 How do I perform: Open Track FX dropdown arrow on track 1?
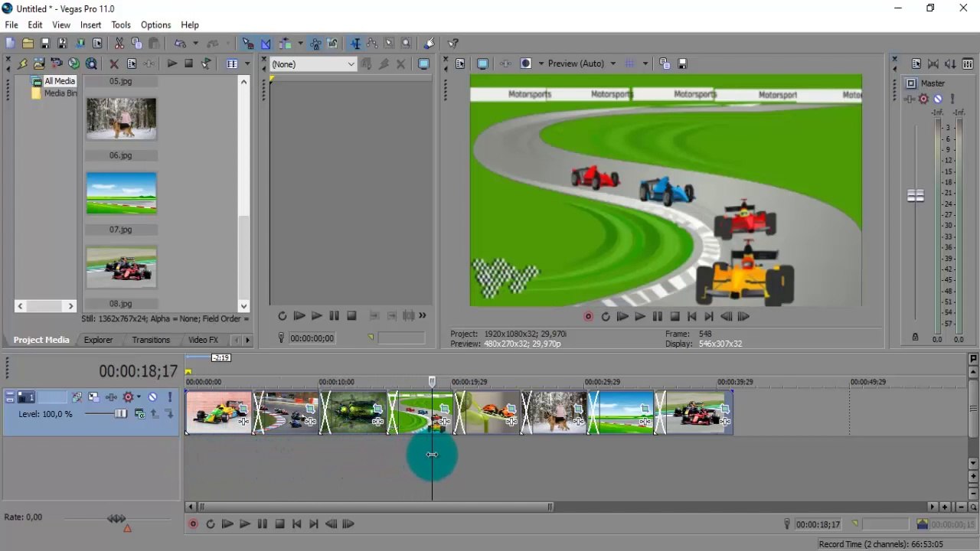click(140, 397)
